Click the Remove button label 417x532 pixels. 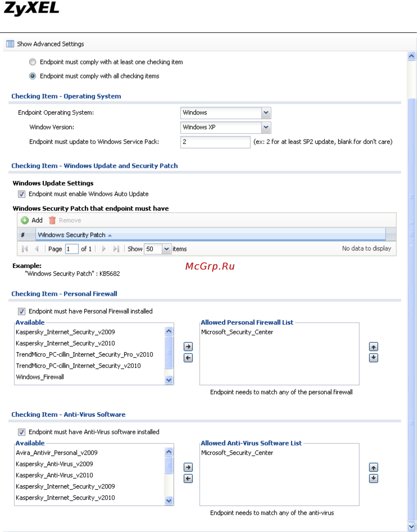coord(70,220)
